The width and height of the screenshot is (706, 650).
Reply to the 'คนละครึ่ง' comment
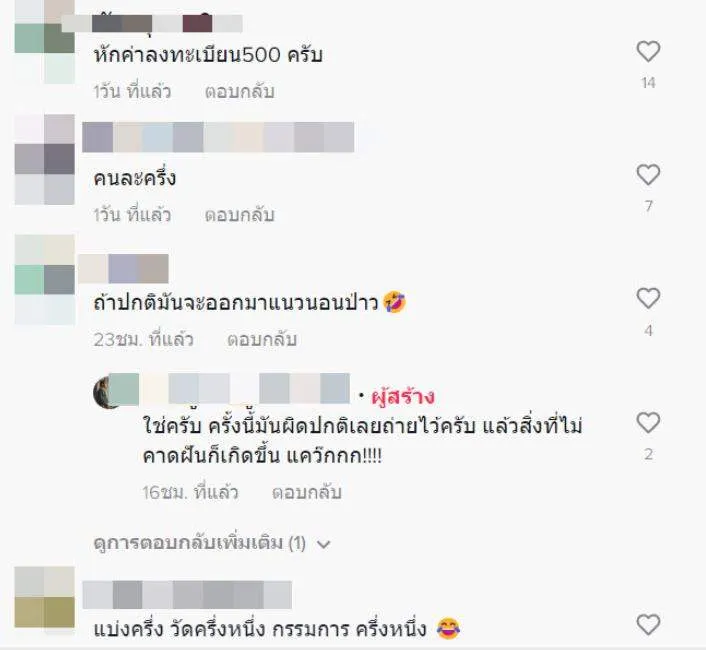pyautogui.click(x=240, y=215)
